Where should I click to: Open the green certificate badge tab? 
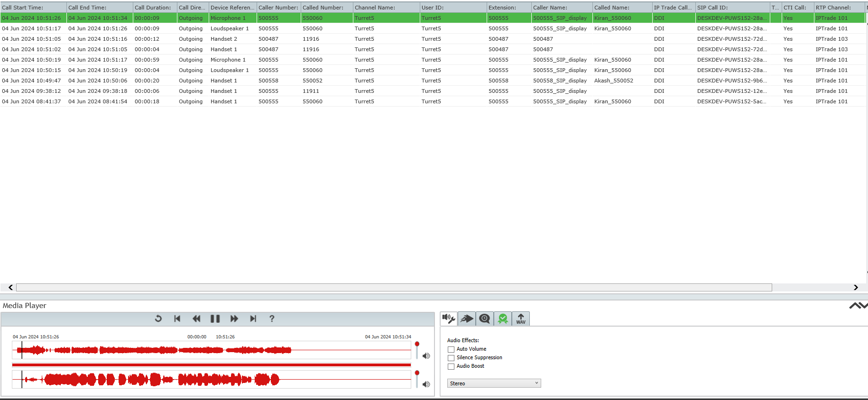tap(503, 318)
